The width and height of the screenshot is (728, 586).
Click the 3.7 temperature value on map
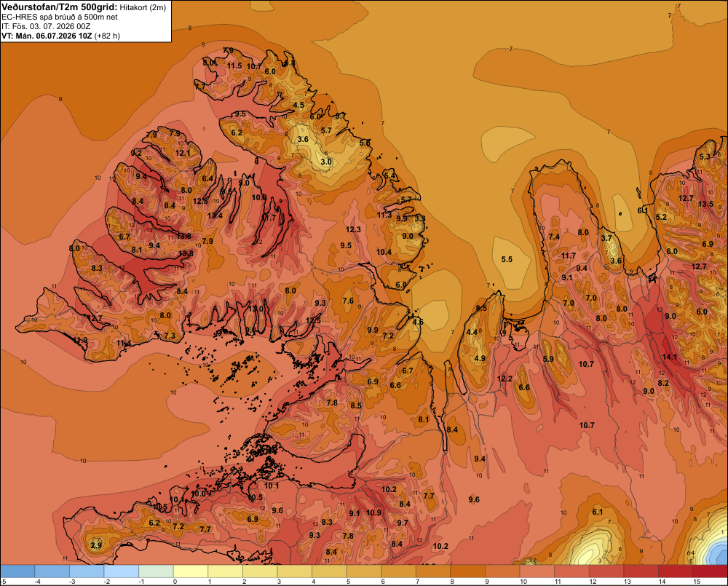point(606,238)
